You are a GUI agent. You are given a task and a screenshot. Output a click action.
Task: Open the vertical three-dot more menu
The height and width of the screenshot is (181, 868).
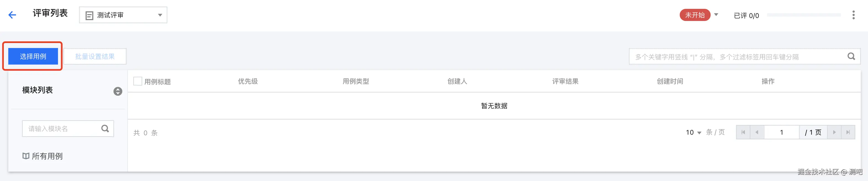click(853, 15)
